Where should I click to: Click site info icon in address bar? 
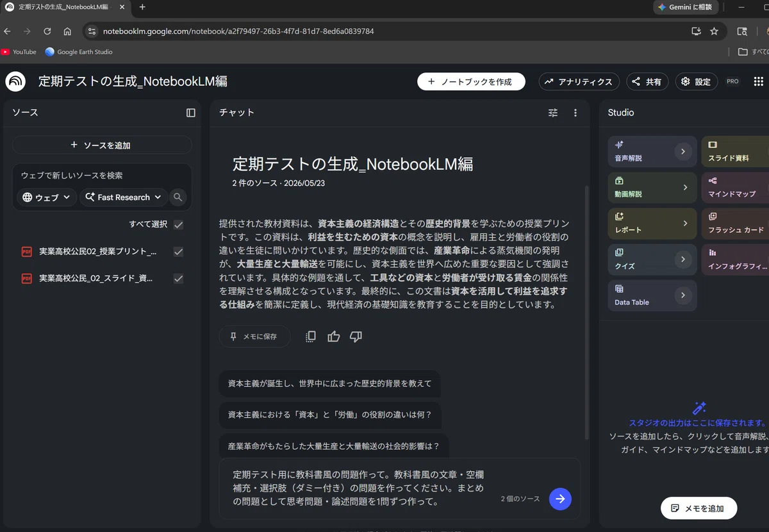click(x=92, y=31)
